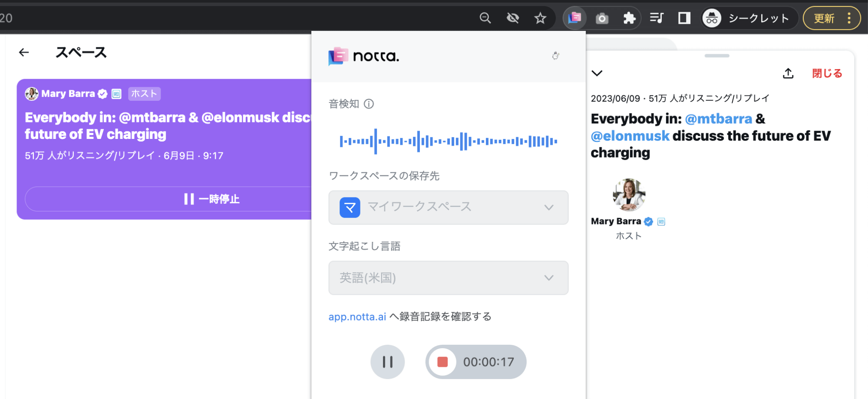Open the @mtbarra mention link in right panel
The height and width of the screenshot is (399, 868).
719,119
